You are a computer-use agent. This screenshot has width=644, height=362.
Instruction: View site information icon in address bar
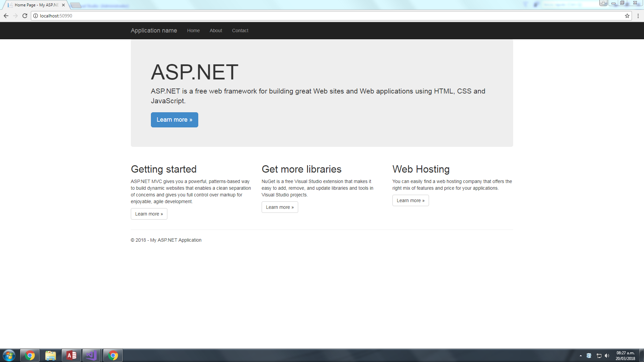click(36, 16)
